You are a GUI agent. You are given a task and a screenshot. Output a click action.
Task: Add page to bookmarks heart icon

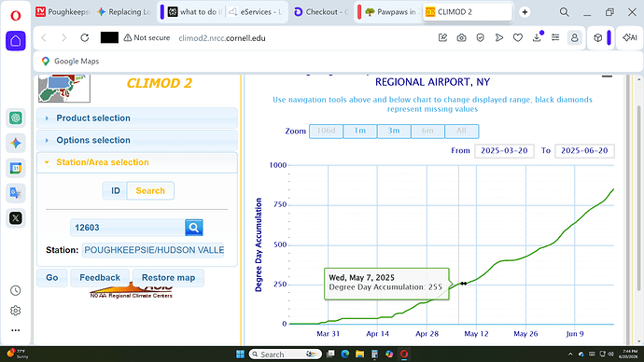[518, 37]
